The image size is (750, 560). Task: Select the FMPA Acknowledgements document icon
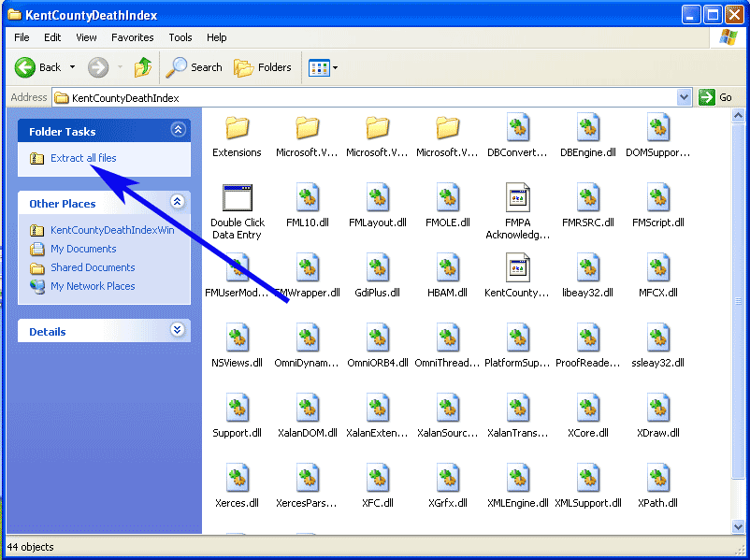pos(517,197)
